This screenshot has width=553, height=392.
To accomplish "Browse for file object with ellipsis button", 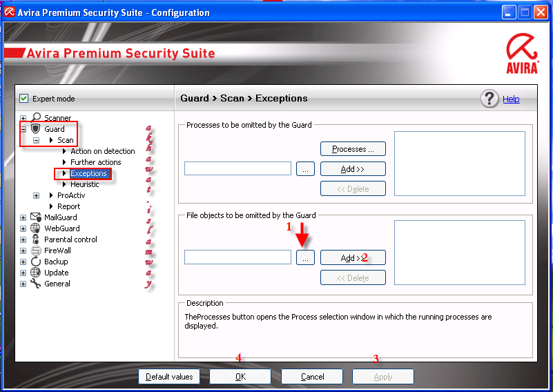I will (305, 257).
